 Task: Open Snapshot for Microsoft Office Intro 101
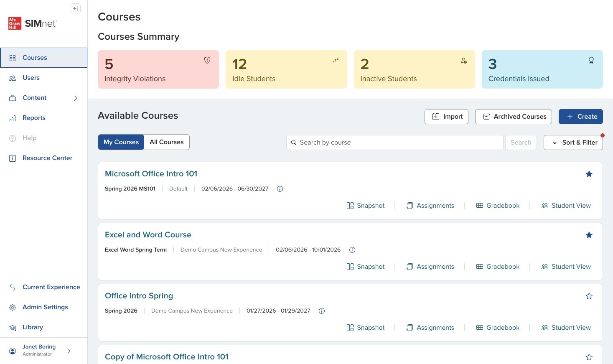coord(366,206)
